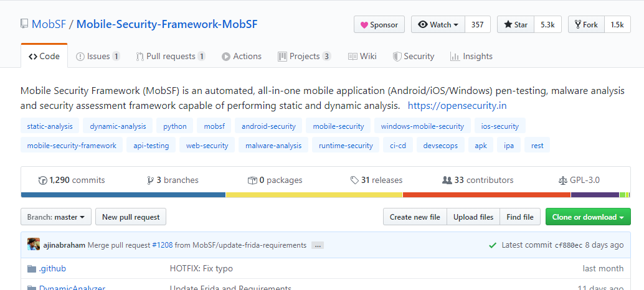Open the Security tab
Image resolution: width=644 pixels, height=290 pixels.
(x=413, y=56)
